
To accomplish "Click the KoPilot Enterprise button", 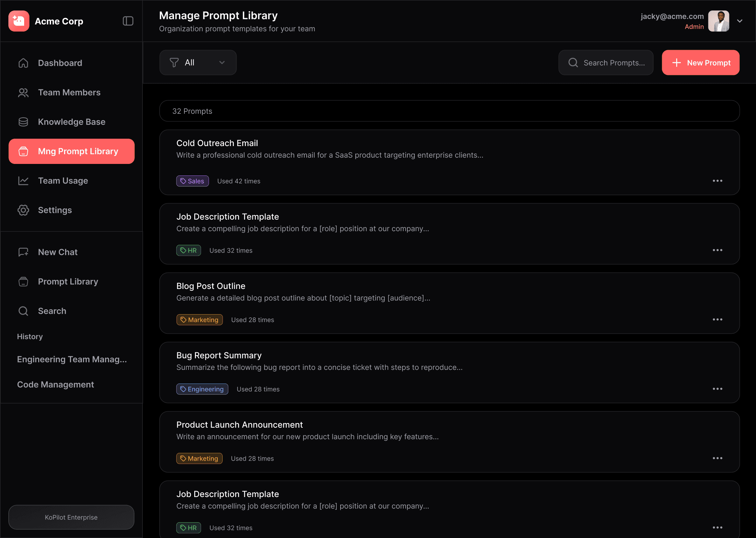I will pyautogui.click(x=71, y=517).
